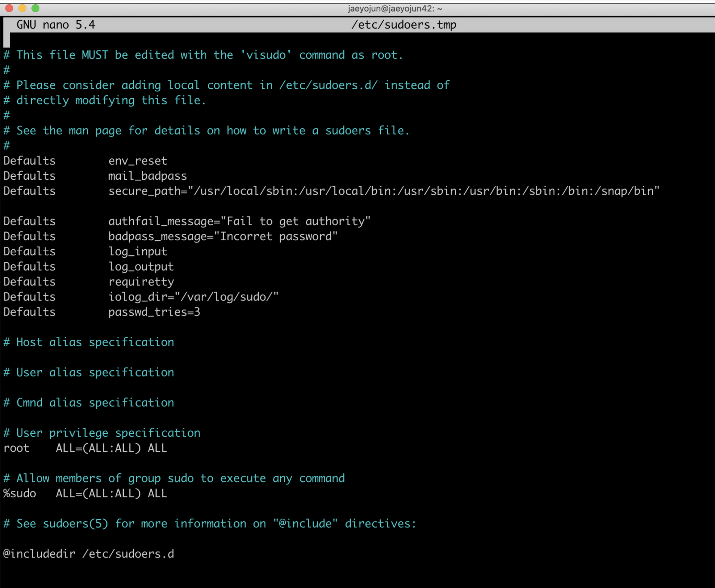Viewport: 715px width, 588px height.
Task: Click inside the secure_path value string
Action: (423, 191)
